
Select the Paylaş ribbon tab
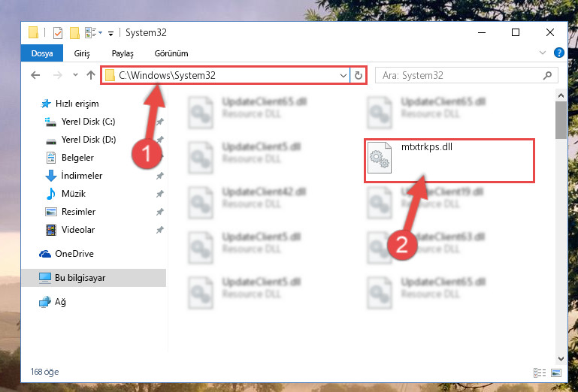123,53
